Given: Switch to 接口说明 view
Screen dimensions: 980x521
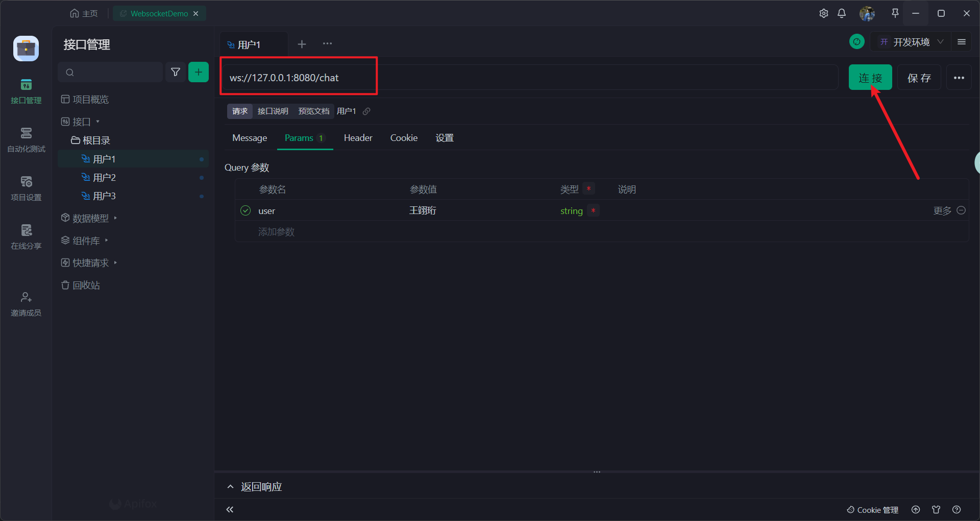Looking at the screenshot, I should tap(273, 111).
